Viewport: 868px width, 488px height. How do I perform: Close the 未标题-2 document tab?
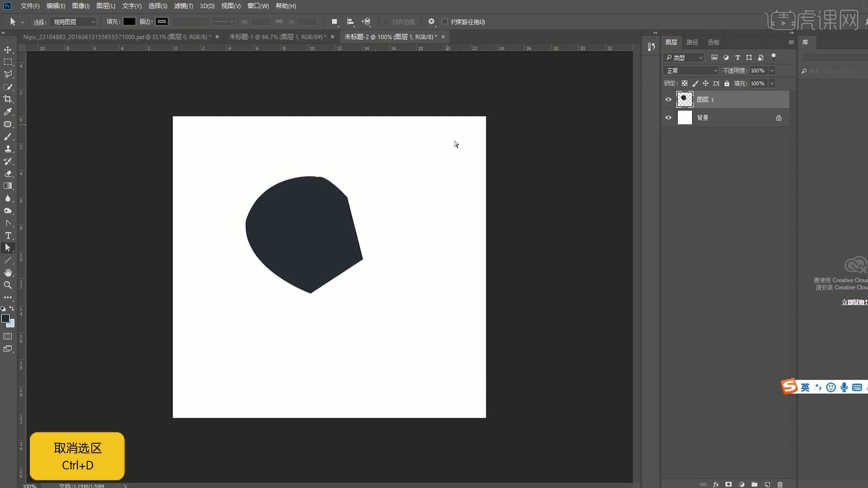point(443,37)
